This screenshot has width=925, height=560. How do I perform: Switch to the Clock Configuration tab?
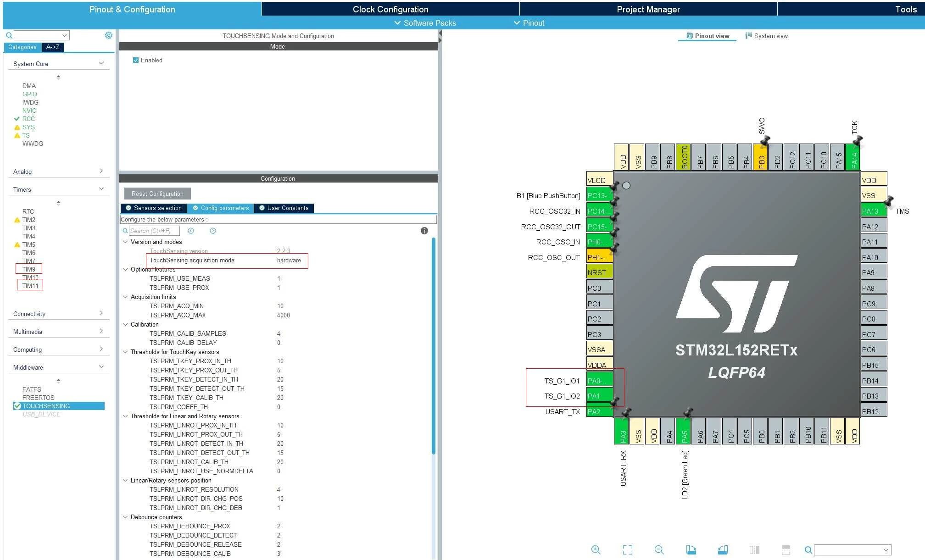tap(390, 9)
